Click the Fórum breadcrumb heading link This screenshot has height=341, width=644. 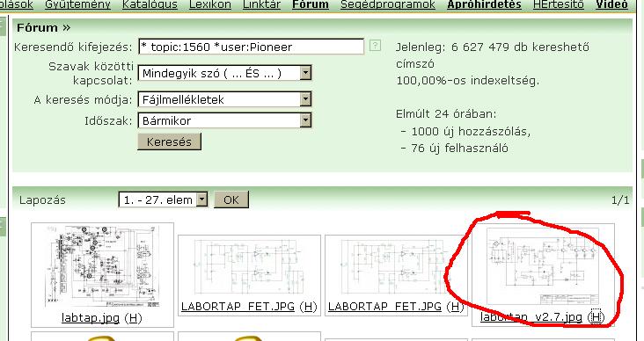pyautogui.click(x=37, y=28)
